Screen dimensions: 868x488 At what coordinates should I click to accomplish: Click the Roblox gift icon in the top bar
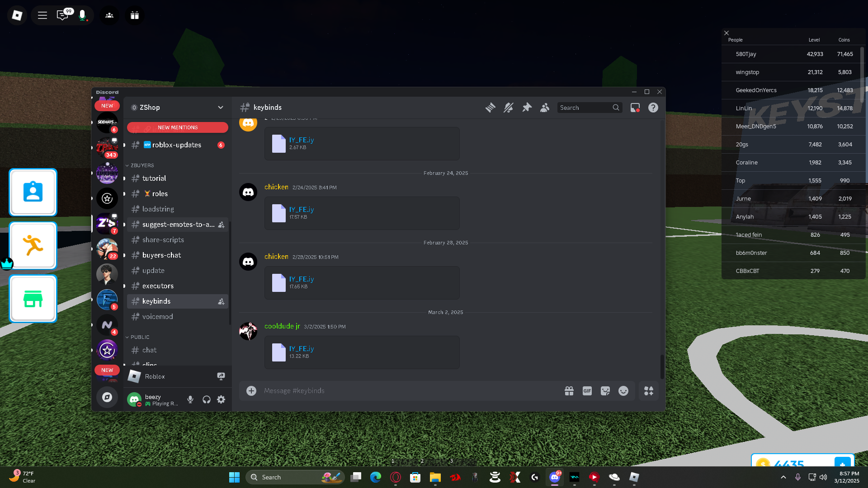(x=135, y=15)
